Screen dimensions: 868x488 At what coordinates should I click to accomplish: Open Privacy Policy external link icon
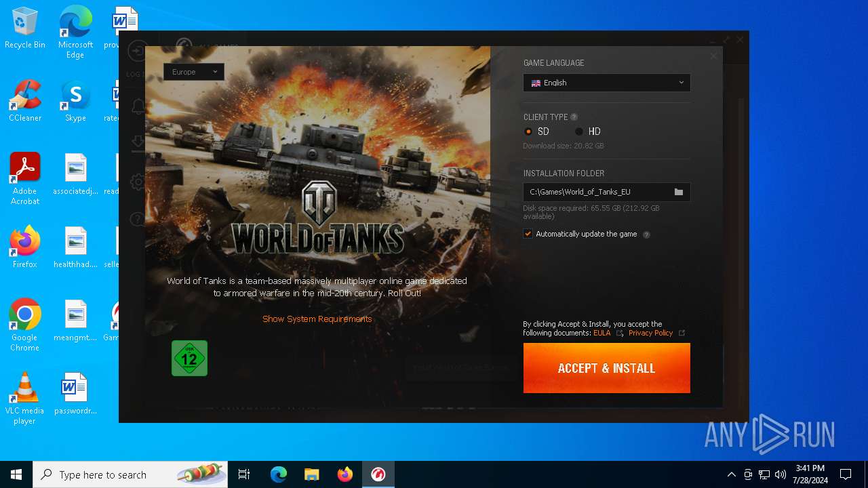(x=682, y=333)
